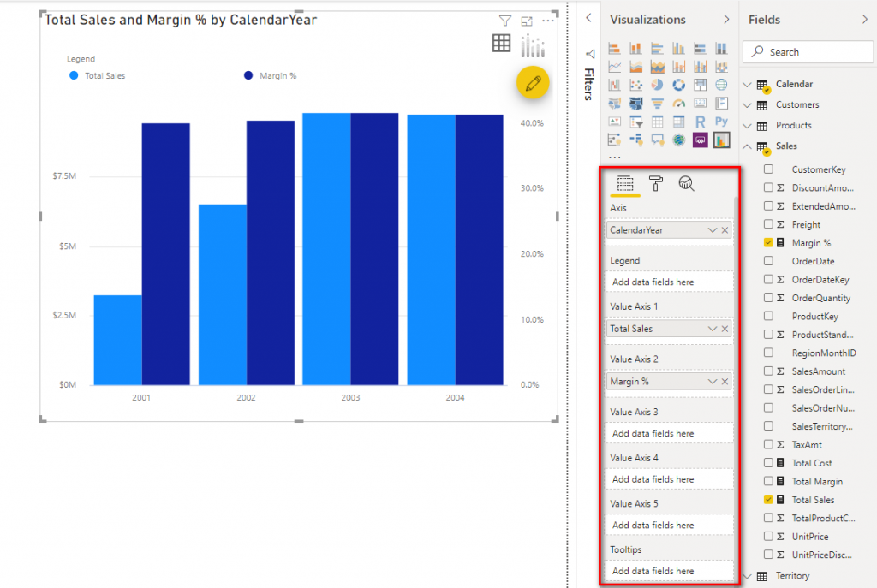The image size is (877, 588).
Task: Click the donut chart visualization icon
Action: point(678,85)
